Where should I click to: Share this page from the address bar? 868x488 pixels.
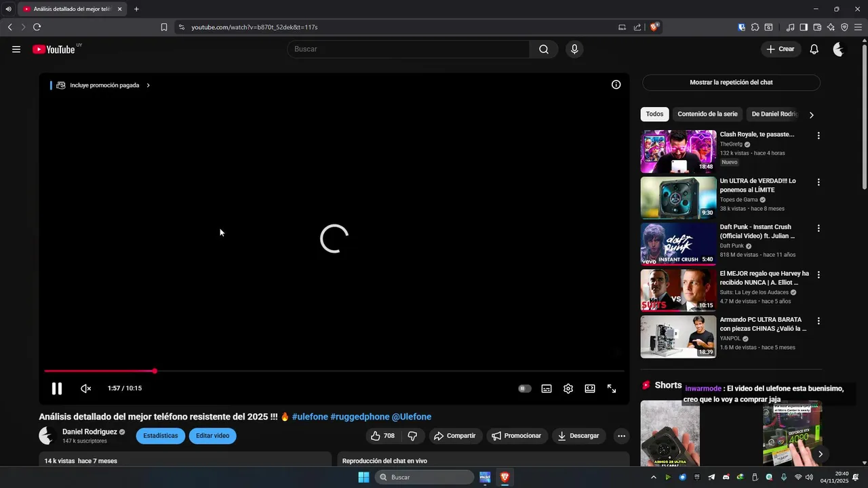637,27
